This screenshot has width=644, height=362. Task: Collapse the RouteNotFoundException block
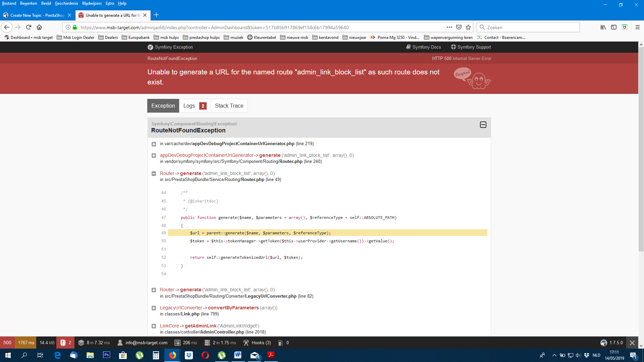pos(483,125)
